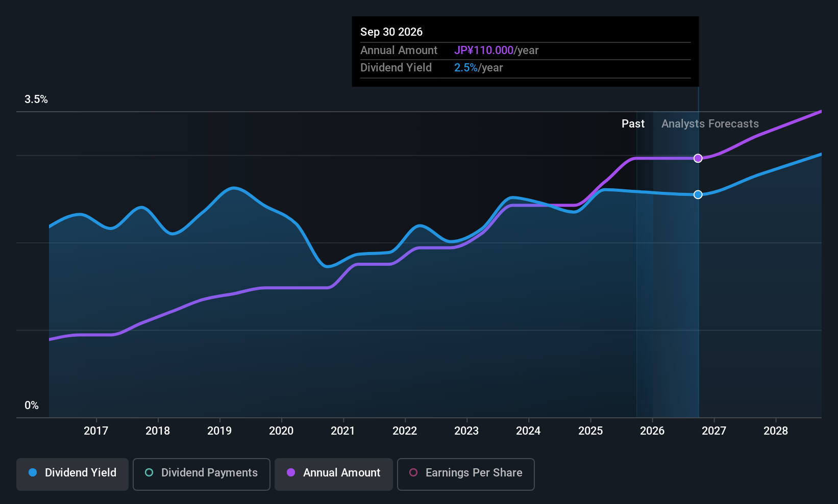Click the purple Annual Amount legend dot
The height and width of the screenshot is (504, 838).
(291, 472)
